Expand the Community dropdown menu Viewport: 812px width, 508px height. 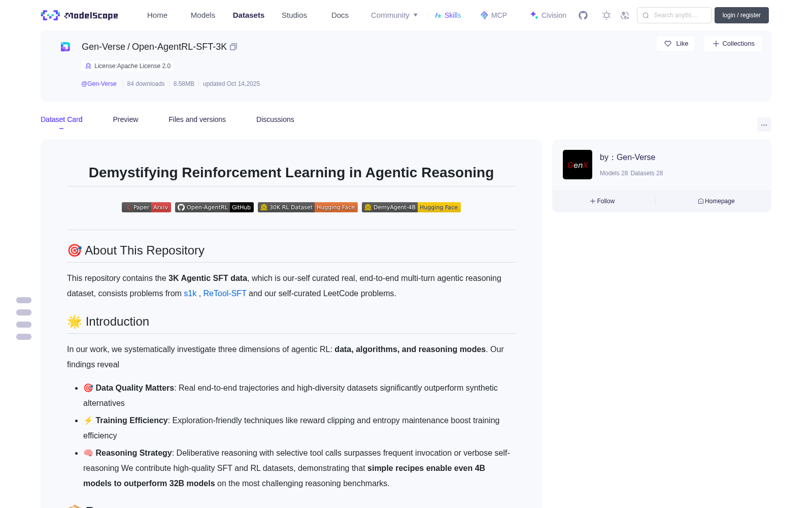394,15
